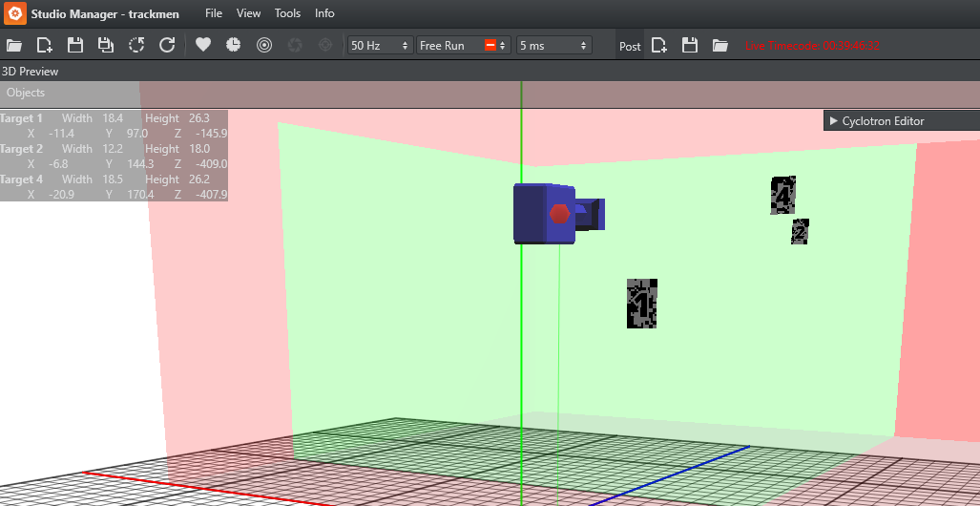Open the File menu

pos(214,13)
